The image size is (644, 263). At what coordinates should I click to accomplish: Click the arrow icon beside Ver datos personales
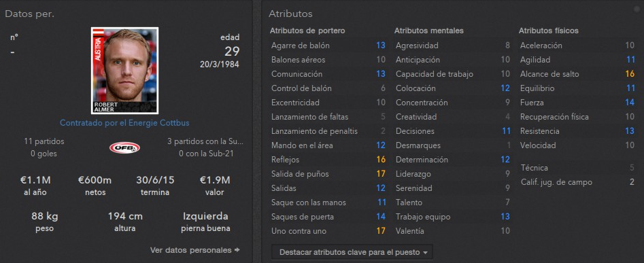(237, 249)
